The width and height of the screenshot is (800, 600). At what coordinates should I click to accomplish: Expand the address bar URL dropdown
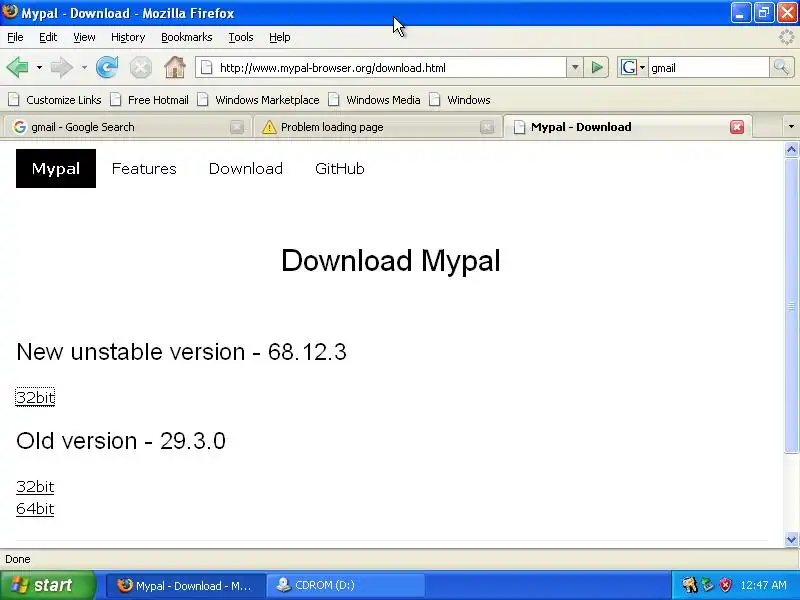coord(574,67)
